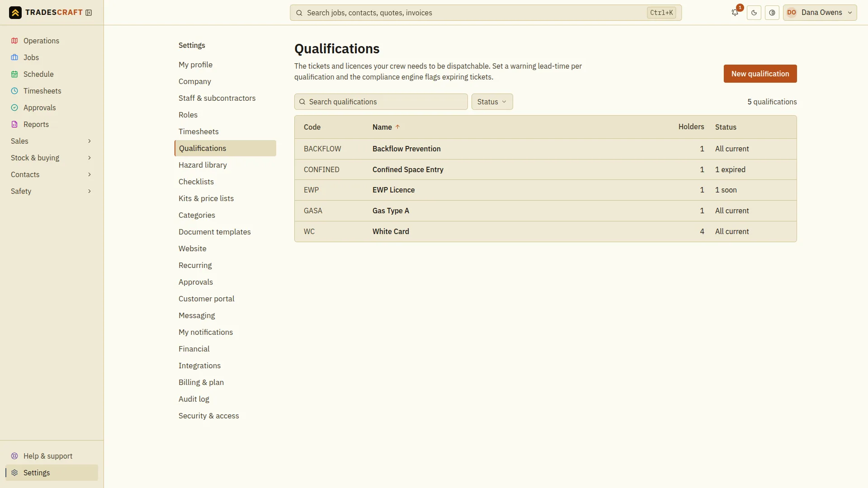Click the Help & support lifebuoy icon
This screenshot has height=488, width=868.
(14, 456)
